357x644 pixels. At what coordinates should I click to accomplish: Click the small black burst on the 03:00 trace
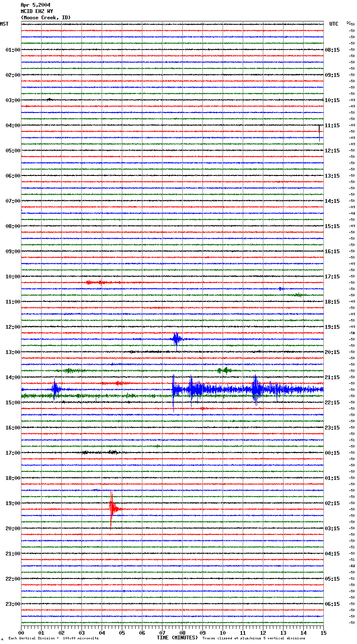click(x=49, y=99)
